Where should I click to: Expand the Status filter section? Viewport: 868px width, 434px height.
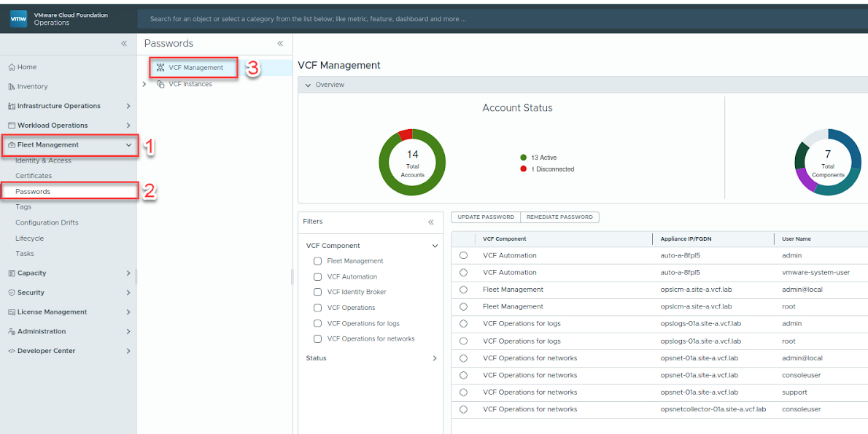click(x=434, y=357)
